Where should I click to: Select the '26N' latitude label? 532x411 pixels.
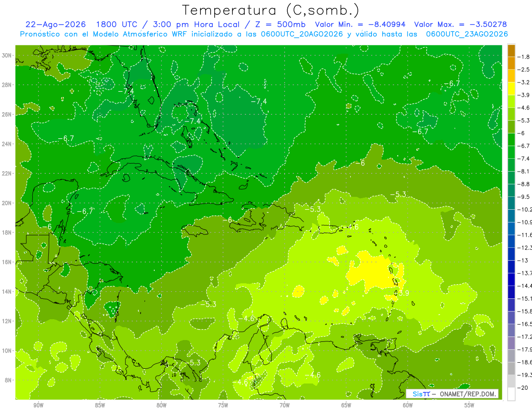point(8,114)
